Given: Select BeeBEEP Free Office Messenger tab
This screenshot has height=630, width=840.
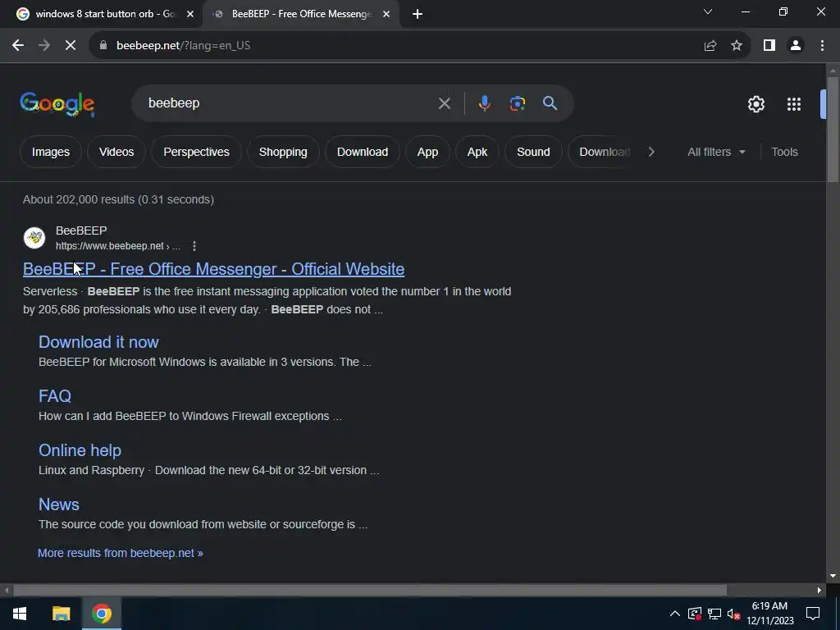Looking at the screenshot, I should pyautogui.click(x=302, y=14).
